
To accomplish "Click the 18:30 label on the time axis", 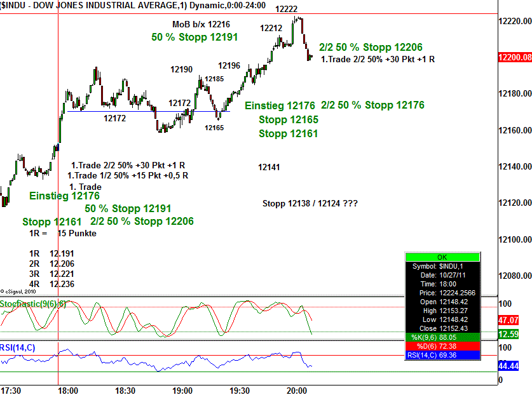I will (x=125, y=391).
